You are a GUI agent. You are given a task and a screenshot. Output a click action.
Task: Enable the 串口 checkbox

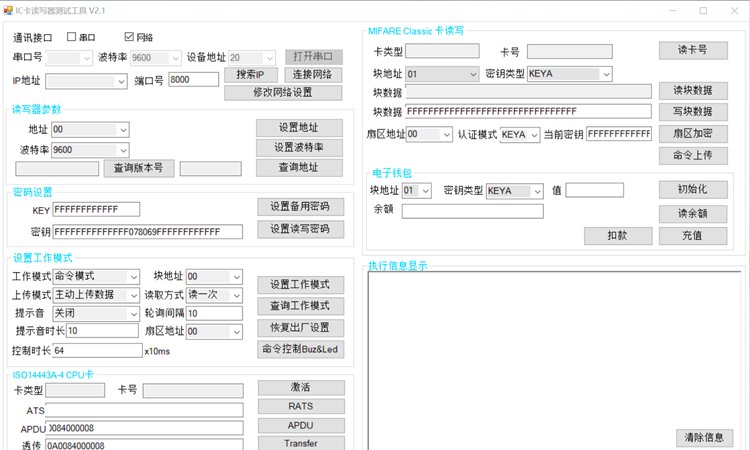pyautogui.click(x=72, y=37)
